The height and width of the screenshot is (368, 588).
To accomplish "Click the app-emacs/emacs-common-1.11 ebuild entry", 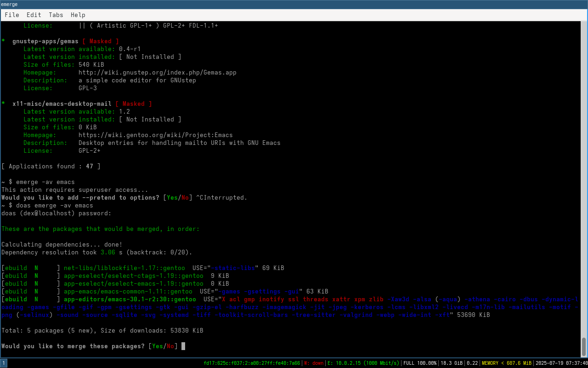I will [165, 291].
